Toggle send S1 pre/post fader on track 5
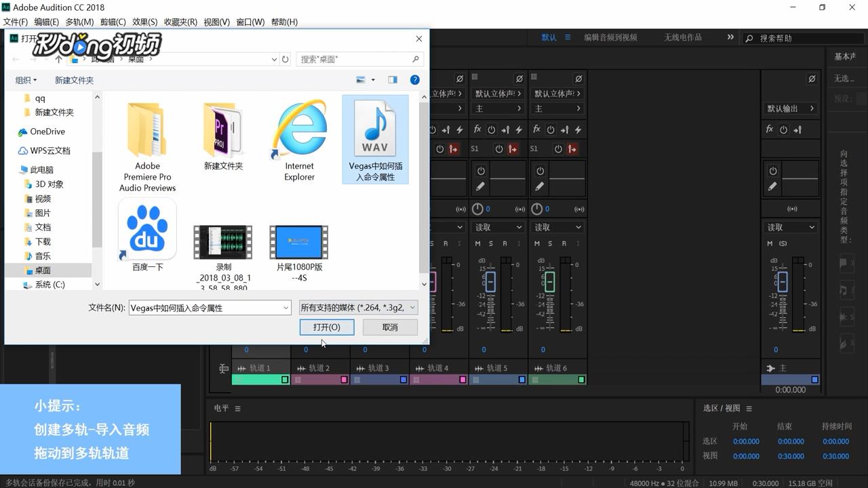Image resolution: width=868 pixels, height=488 pixels. click(513, 148)
